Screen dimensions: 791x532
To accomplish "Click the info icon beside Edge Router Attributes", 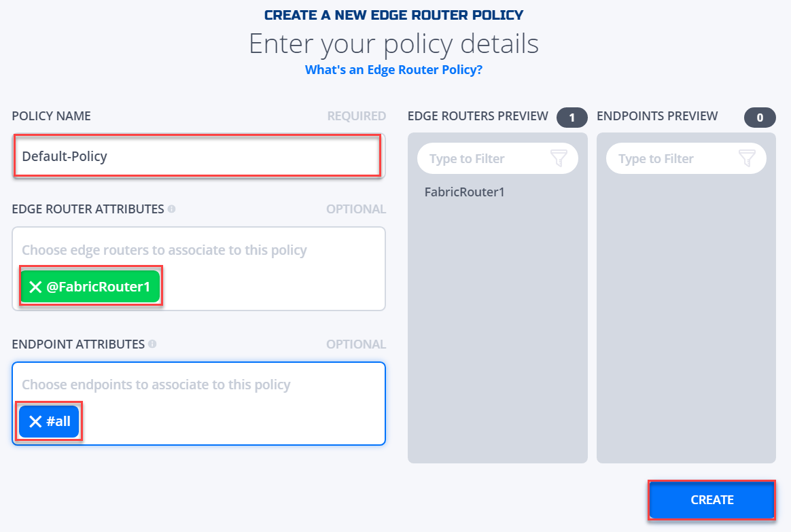I will [171, 209].
